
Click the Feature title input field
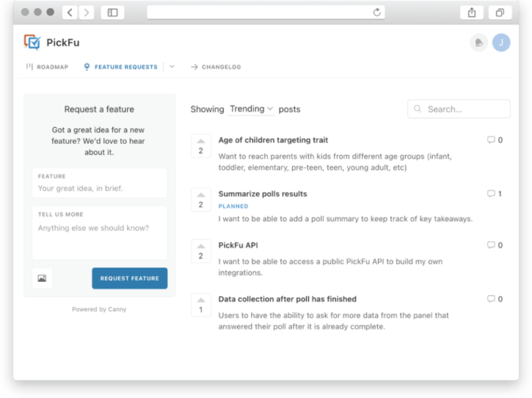click(x=99, y=188)
